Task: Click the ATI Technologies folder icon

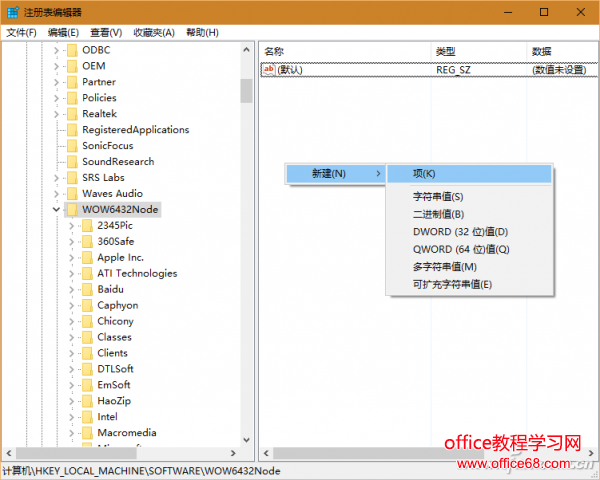Action: (x=87, y=273)
